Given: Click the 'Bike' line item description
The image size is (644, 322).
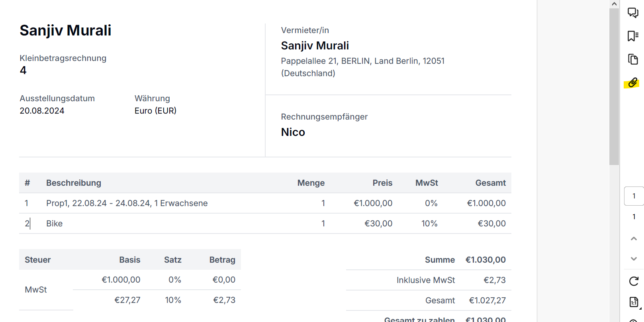Looking at the screenshot, I should tap(54, 224).
